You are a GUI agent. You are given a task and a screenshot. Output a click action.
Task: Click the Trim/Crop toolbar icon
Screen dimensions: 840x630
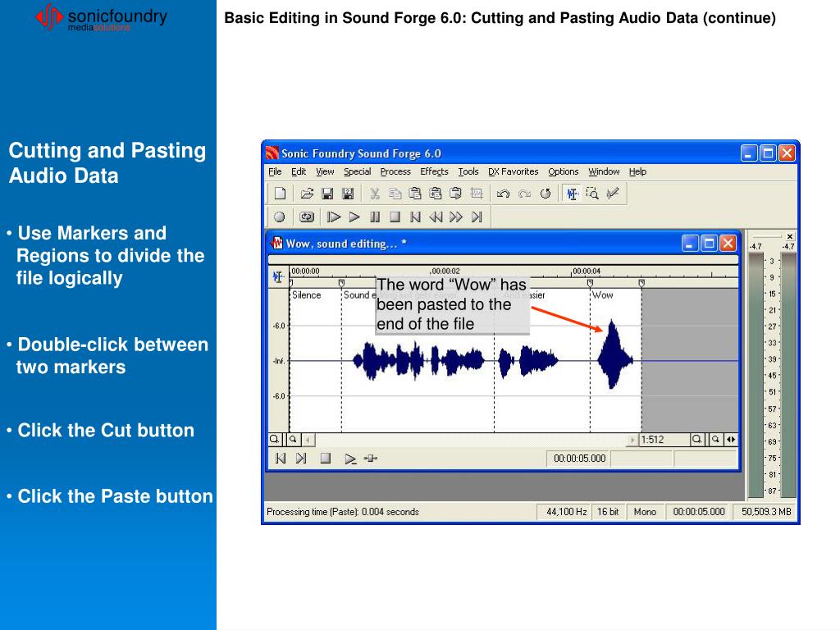pyautogui.click(x=477, y=194)
